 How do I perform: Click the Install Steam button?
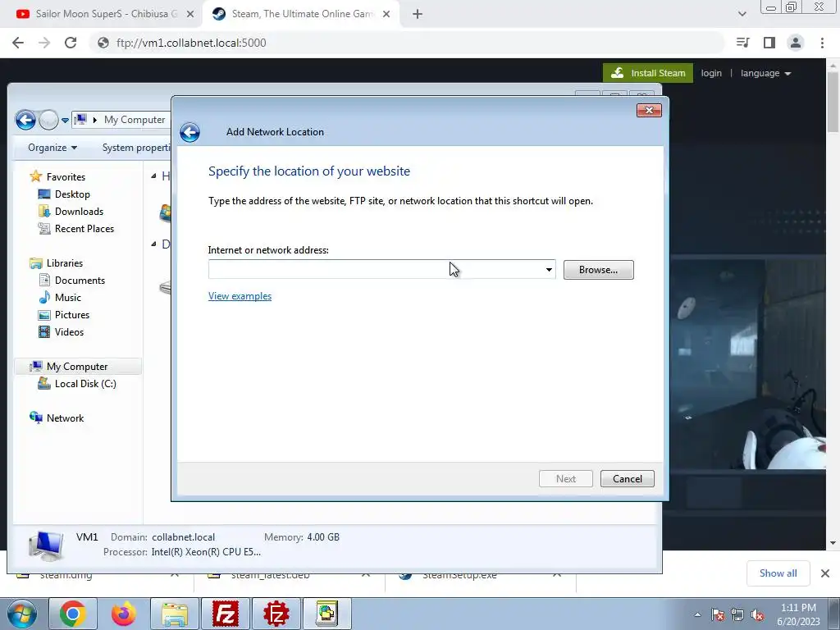click(648, 73)
